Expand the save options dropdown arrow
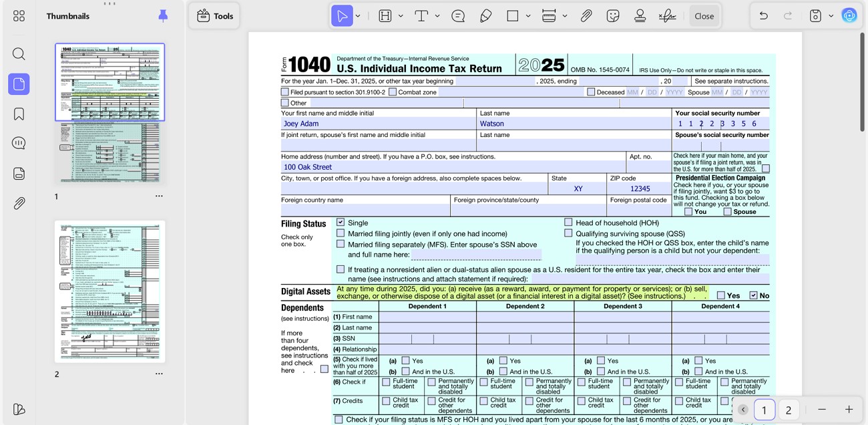The height and width of the screenshot is (425, 868). tap(831, 16)
